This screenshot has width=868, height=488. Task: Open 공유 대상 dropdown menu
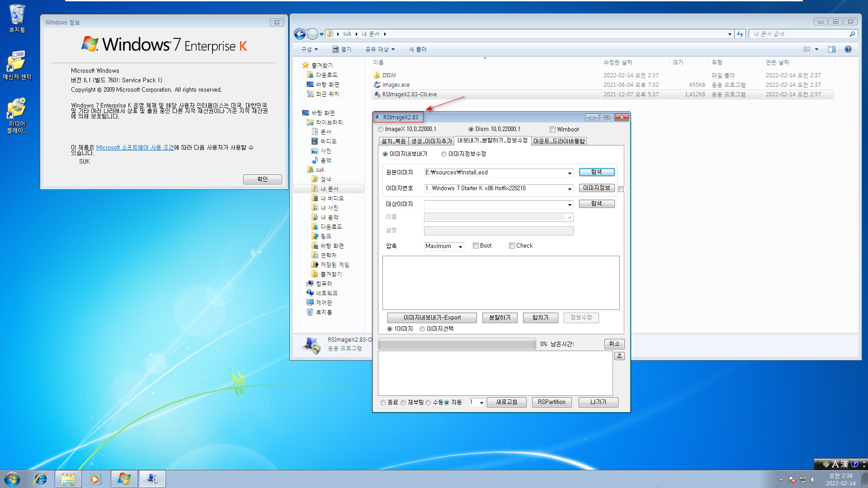[380, 49]
